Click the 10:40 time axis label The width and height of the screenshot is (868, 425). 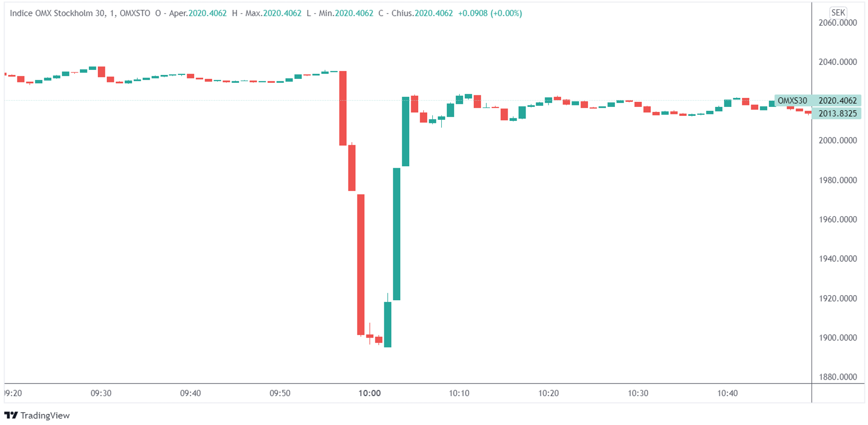click(727, 393)
